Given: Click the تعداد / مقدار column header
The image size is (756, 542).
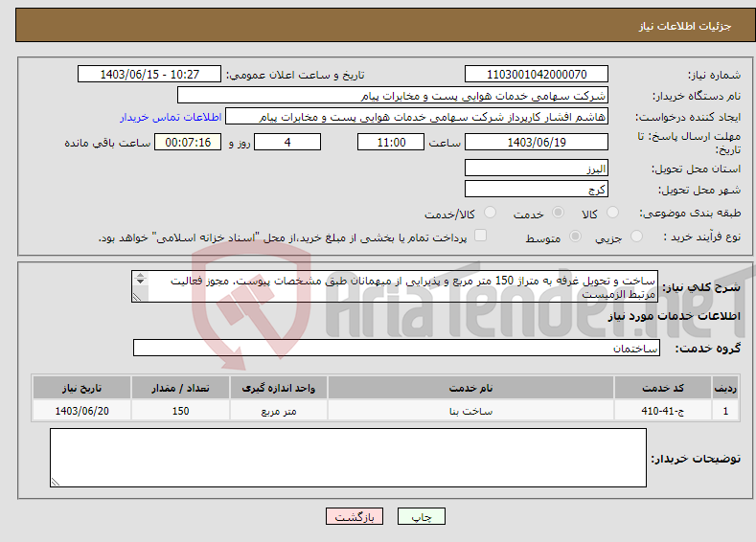Looking at the screenshot, I should 180,388.
